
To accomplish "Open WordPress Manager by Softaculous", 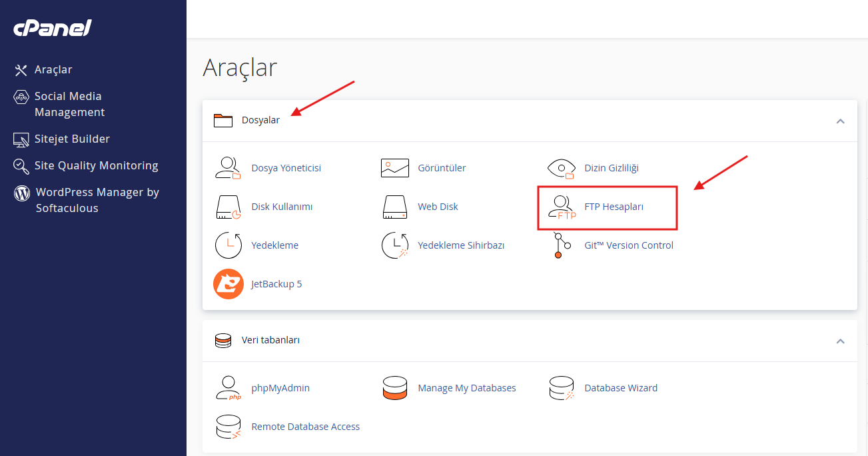I will tap(97, 200).
